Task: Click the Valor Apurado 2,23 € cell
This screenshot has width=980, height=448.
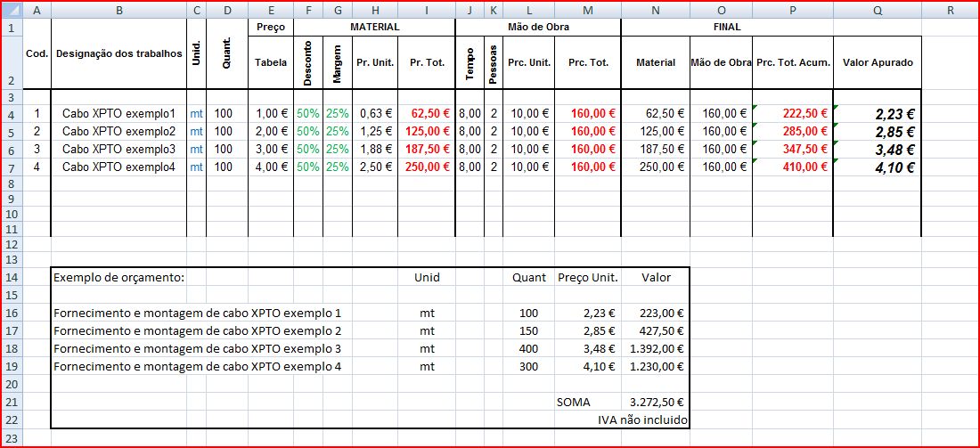Action: click(x=878, y=114)
